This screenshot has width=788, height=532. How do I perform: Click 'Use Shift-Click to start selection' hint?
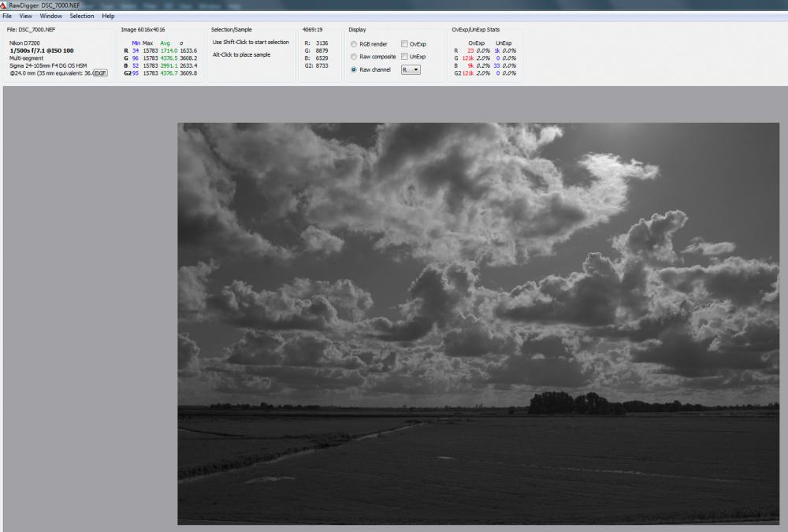(251, 43)
